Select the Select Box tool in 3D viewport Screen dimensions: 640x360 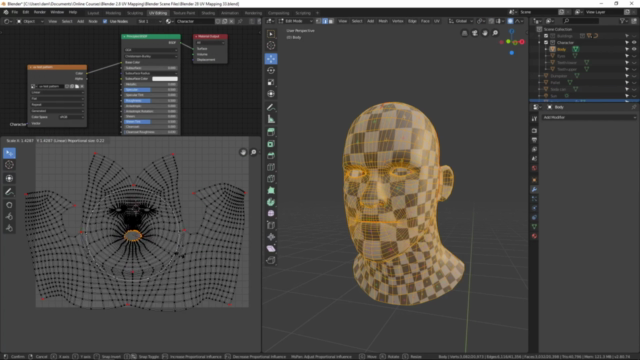click(271, 34)
